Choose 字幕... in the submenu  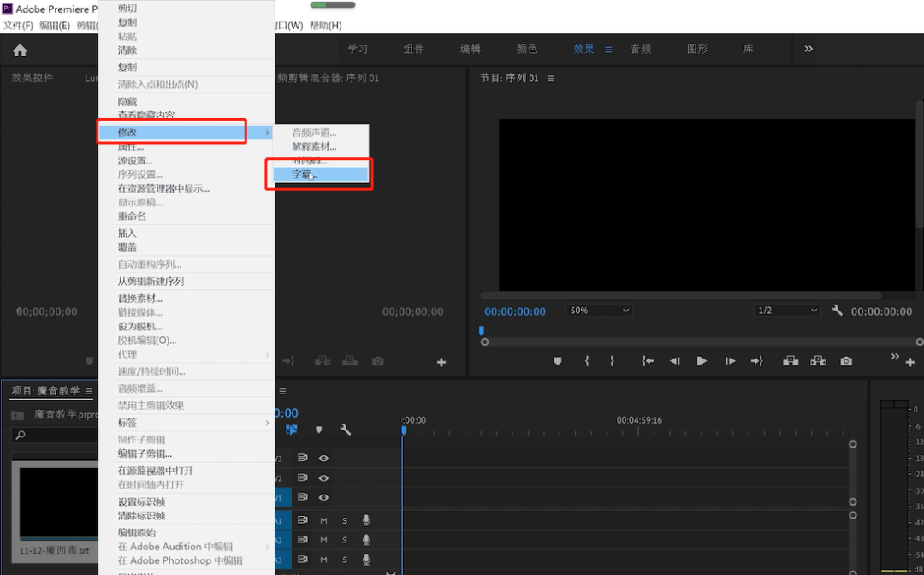click(321, 175)
